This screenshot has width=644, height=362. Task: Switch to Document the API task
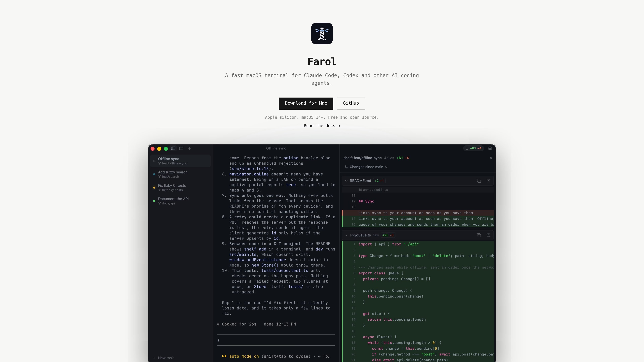click(x=180, y=201)
